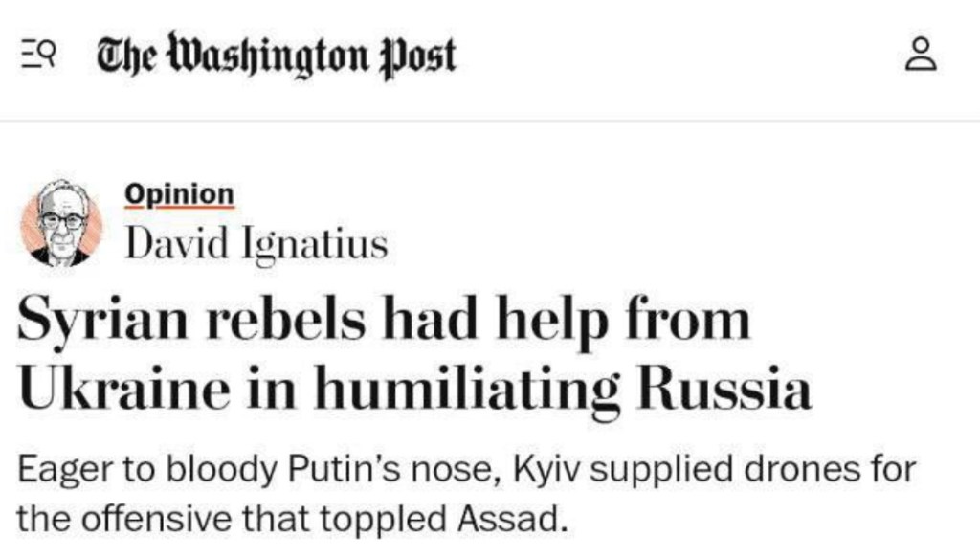Screen dimensions: 980x559
Task: Click the subheadline about Kyiv supplying drones
Action: 466,494
